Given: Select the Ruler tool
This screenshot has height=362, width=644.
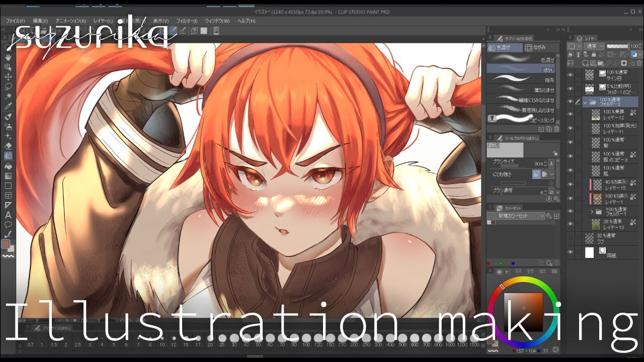Looking at the screenshot, I should click(8, 205).
